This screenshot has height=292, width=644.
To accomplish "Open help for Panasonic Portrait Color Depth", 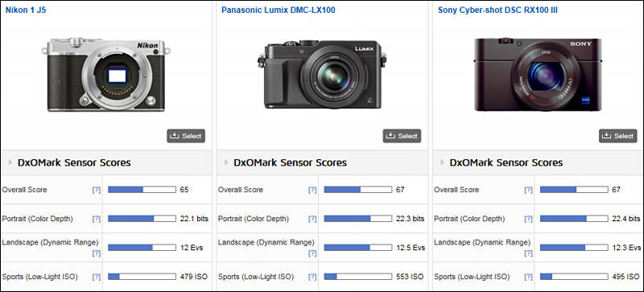I will tap(312, 219).
